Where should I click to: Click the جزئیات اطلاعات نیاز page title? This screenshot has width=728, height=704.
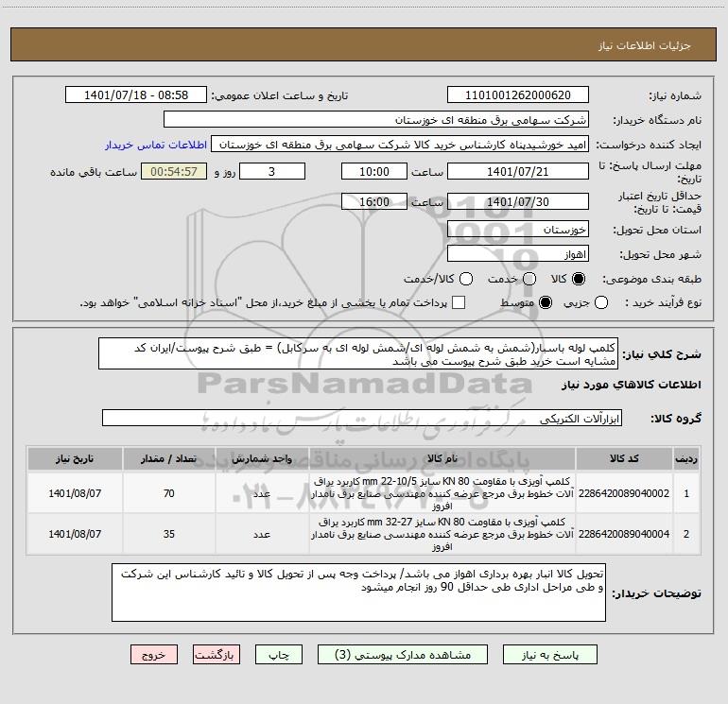[645, 45]
